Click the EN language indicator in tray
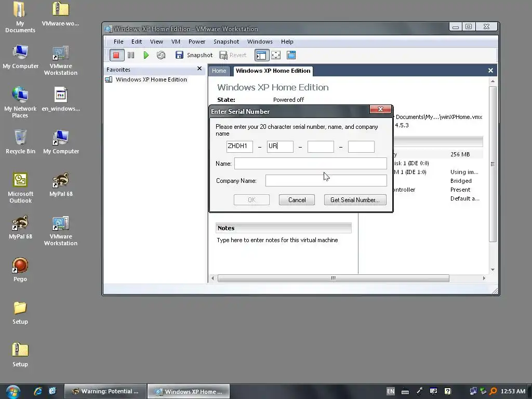Screen dimensions: 532x399 tap(391, 391)
